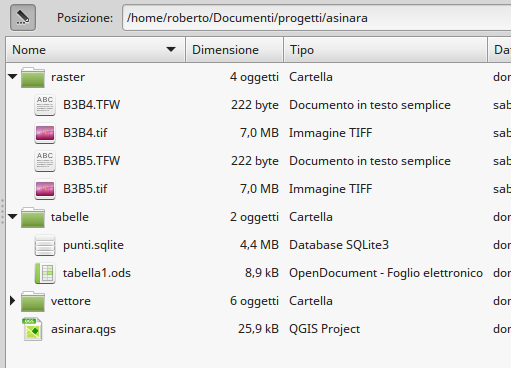Toggle the location edit pencil button
This screenshot has height=368, width=511.
coord(23,18)
